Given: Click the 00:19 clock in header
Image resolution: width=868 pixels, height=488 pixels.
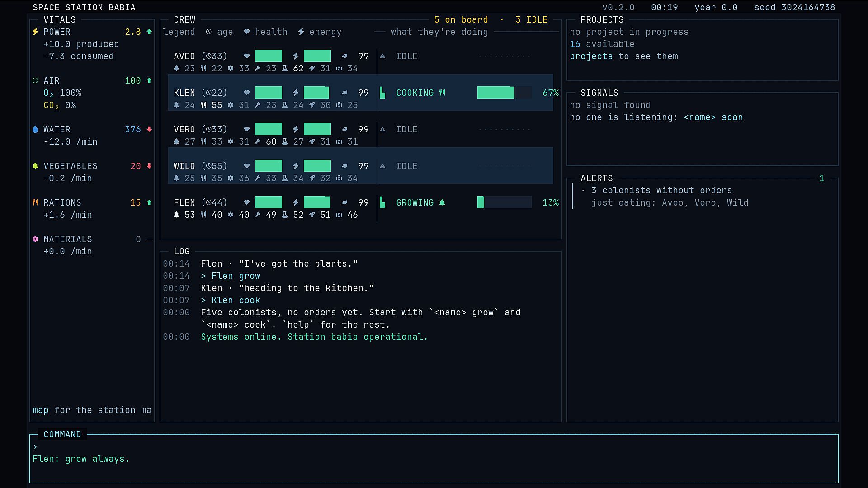Looking at the screenshot, I should [665, 8].
